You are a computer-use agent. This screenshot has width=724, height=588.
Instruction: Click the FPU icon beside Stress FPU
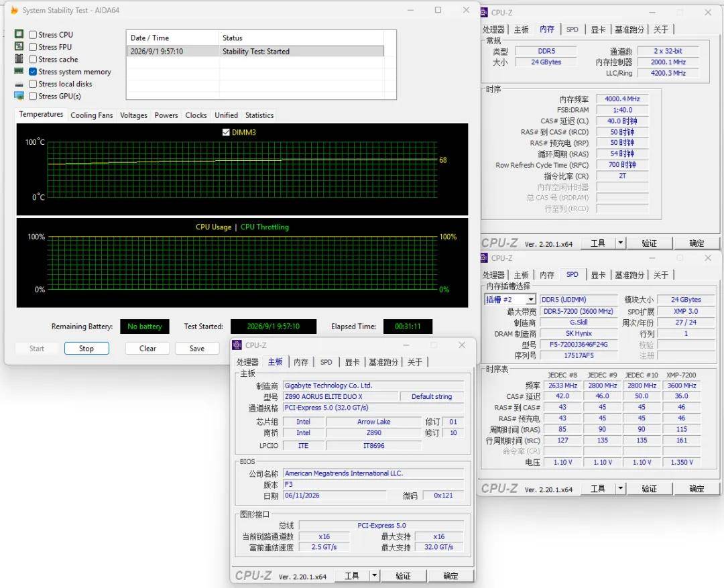pyautogui.click(x=19, y=46)
